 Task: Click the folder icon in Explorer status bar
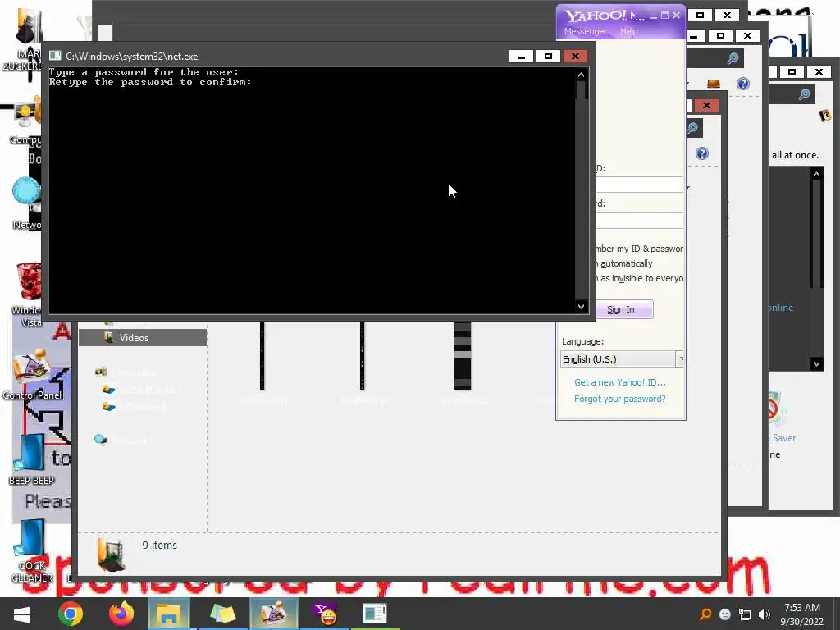pos(112,555)
